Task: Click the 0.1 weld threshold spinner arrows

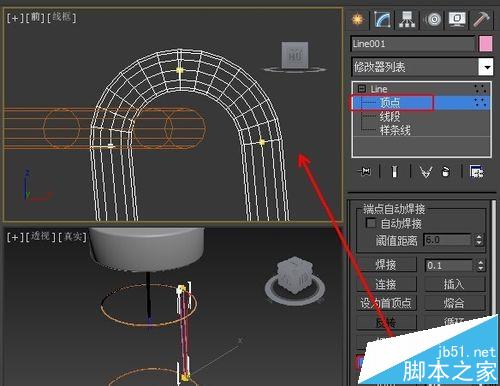Action: point(480,265)
